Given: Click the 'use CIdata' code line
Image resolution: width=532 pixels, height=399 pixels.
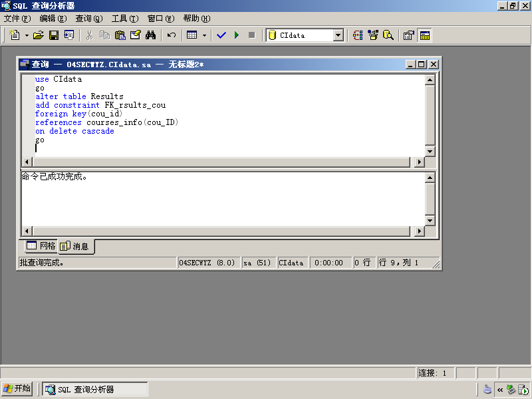Looking at the screenshot, I should pyautogui.click(x=59, y=79).
